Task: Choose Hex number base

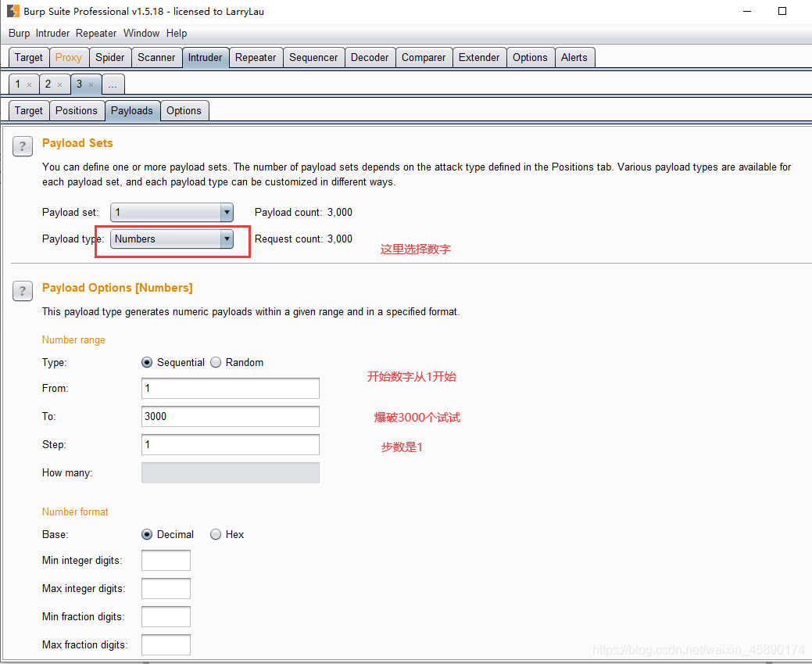Action: pos(216,534)
